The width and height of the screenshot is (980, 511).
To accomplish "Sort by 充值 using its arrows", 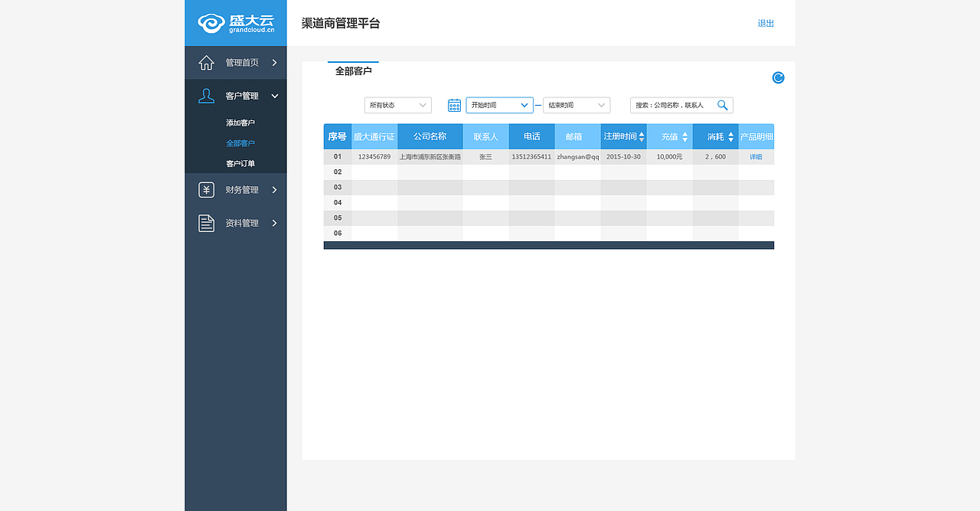I will 684,136.
